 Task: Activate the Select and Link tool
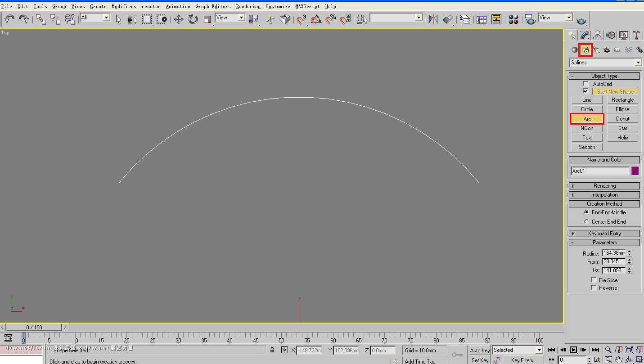tap(41, 19)
